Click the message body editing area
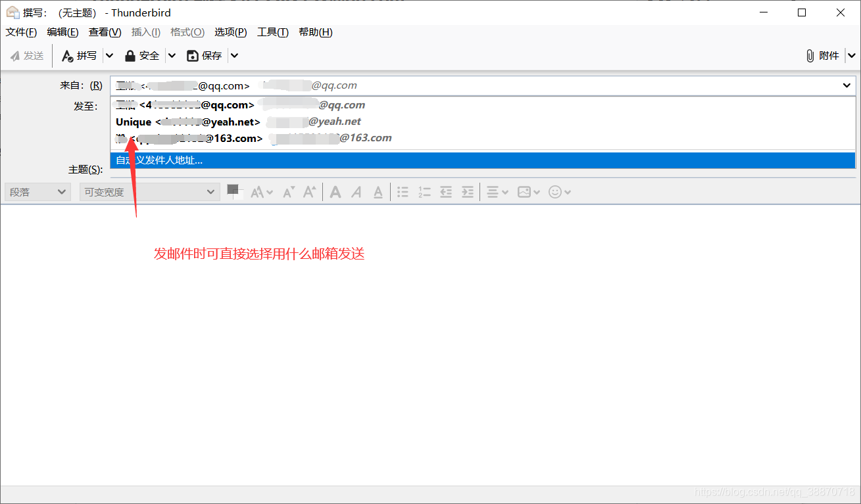The height and width of the screenshot is (504, 861). 430,345
